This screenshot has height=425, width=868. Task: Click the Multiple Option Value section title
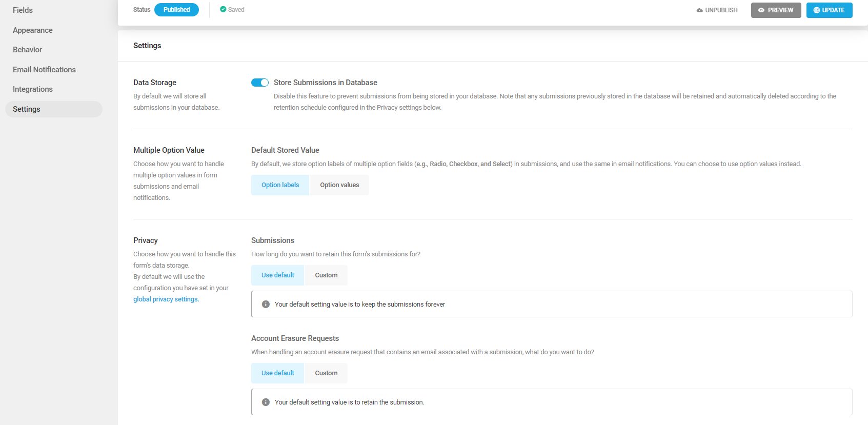[x=169, y=150]
